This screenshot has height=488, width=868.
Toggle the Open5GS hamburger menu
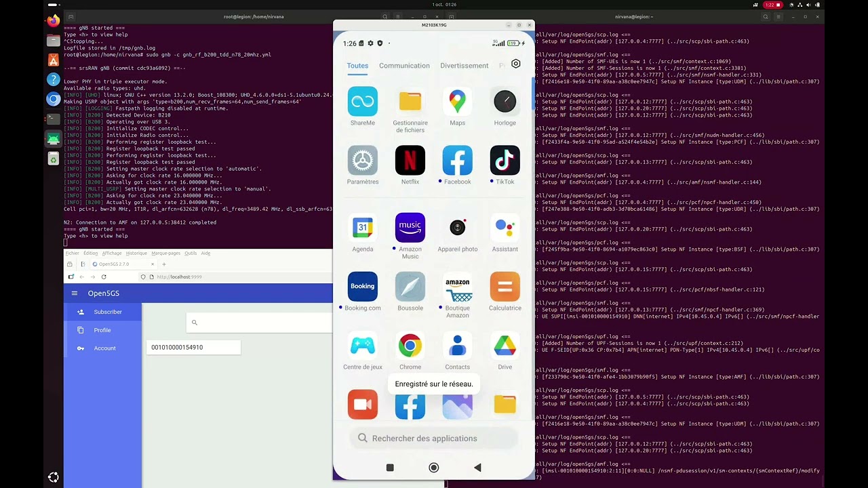click(75, 293)
